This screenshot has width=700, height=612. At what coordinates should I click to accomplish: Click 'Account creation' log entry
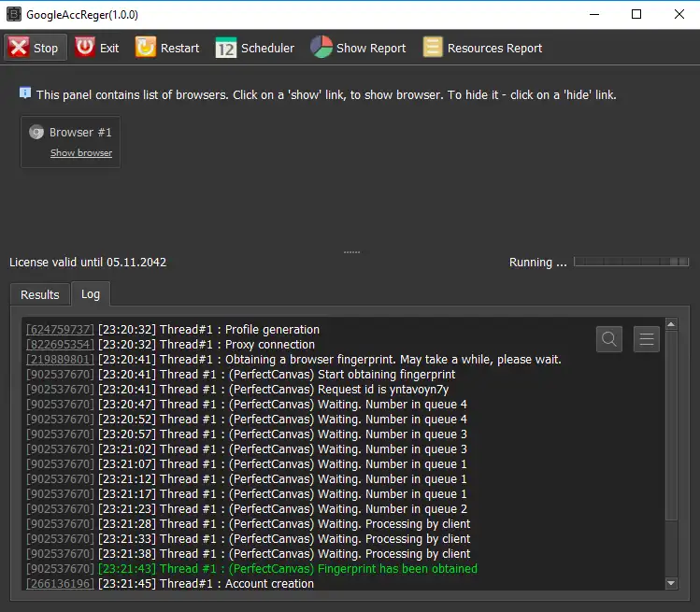point(170,583)
